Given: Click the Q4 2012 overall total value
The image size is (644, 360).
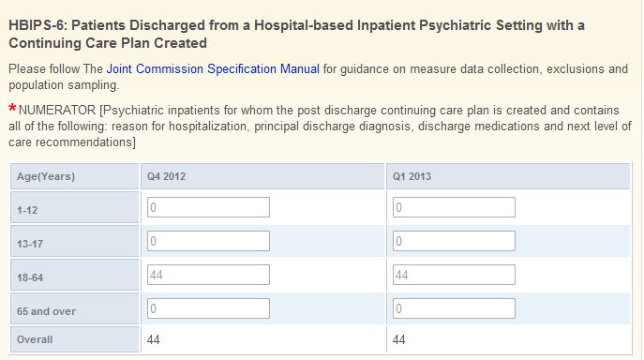Looking at the screenshot, I should [153, 339].
